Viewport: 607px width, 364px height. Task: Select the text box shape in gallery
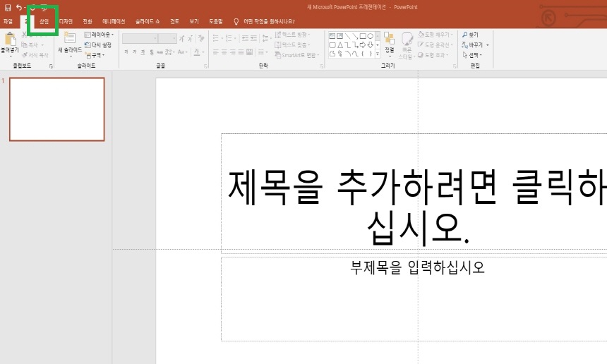coord(332,36)
